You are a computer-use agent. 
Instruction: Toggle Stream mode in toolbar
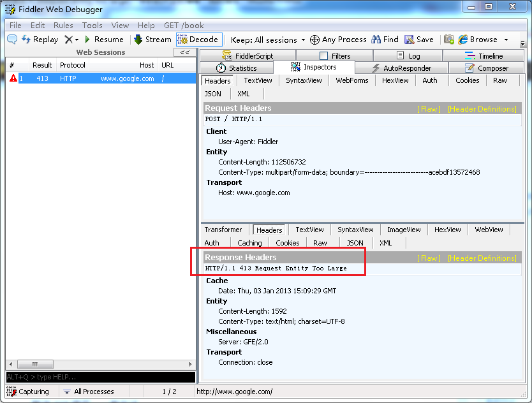152,40
